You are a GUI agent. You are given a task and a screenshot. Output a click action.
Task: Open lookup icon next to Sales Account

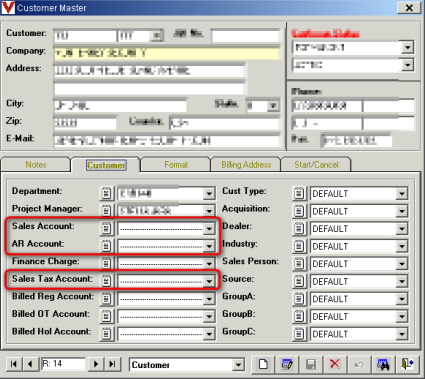coord(106,228)
